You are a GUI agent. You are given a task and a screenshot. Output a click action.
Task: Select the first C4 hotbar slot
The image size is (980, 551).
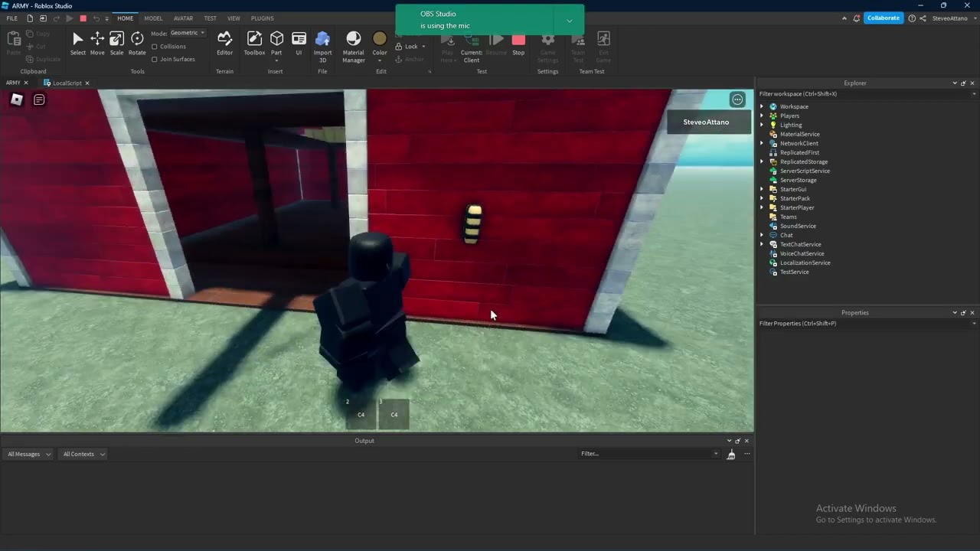(361, 414)
